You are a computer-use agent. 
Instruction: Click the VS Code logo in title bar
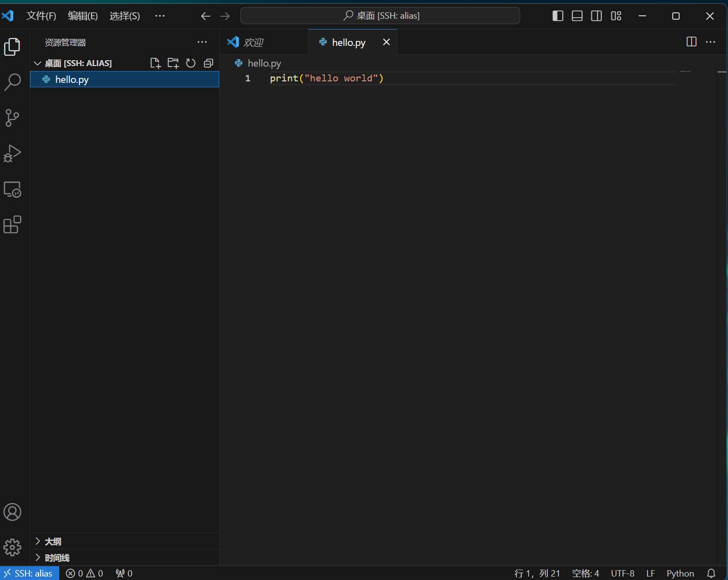[8, 16]
